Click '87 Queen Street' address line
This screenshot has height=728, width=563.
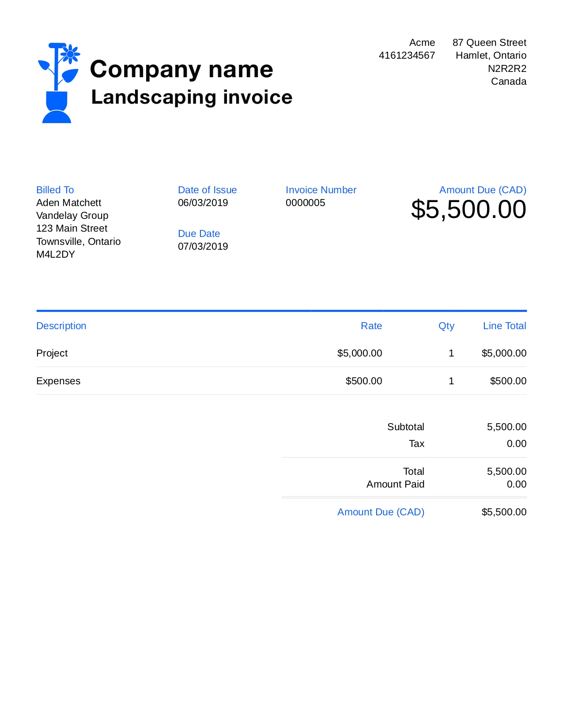tap(489, 42)
